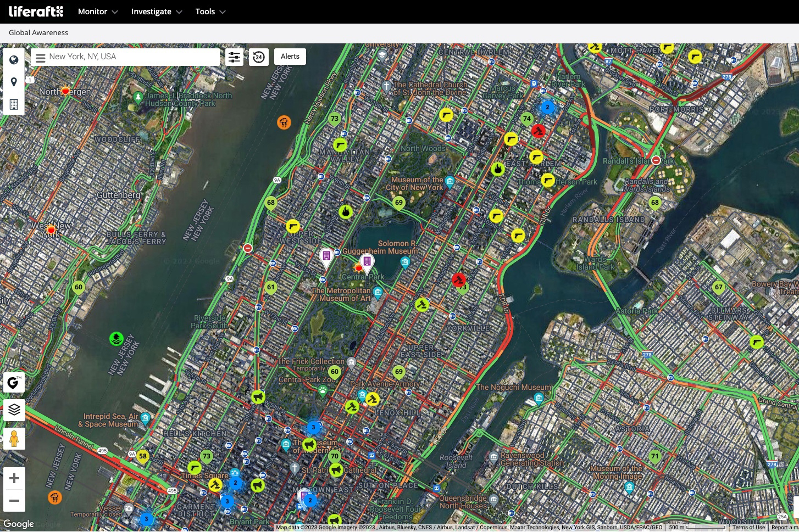Viewport: 799px width, 532px height.
Task: Select the Street View pegman
Action: (x=14, y=439)
